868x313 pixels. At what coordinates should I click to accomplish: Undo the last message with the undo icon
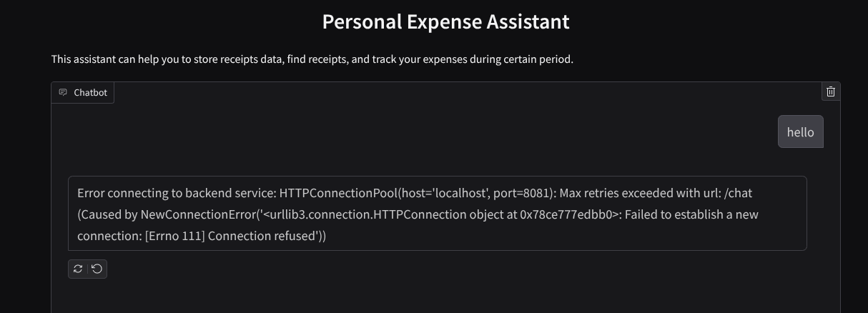97,269
